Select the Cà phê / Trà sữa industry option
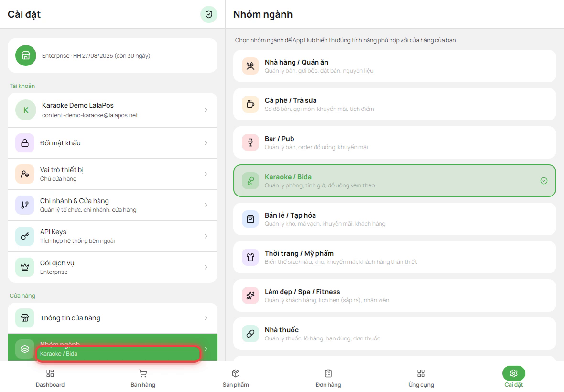Image resolution: width=564 pixels, height=392 pixels. point(395,104)
